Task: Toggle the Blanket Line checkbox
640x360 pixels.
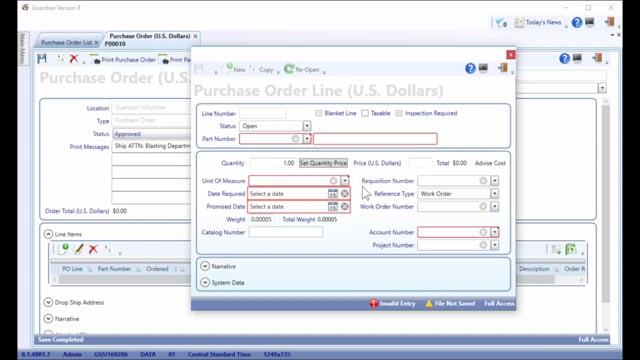Action: click(319, 113)
